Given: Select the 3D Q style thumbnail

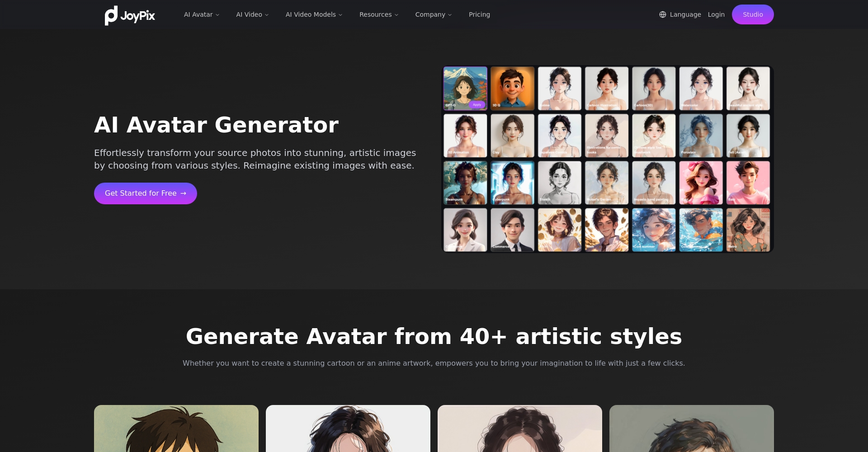Looking at the screenshot, I should 512,89.
